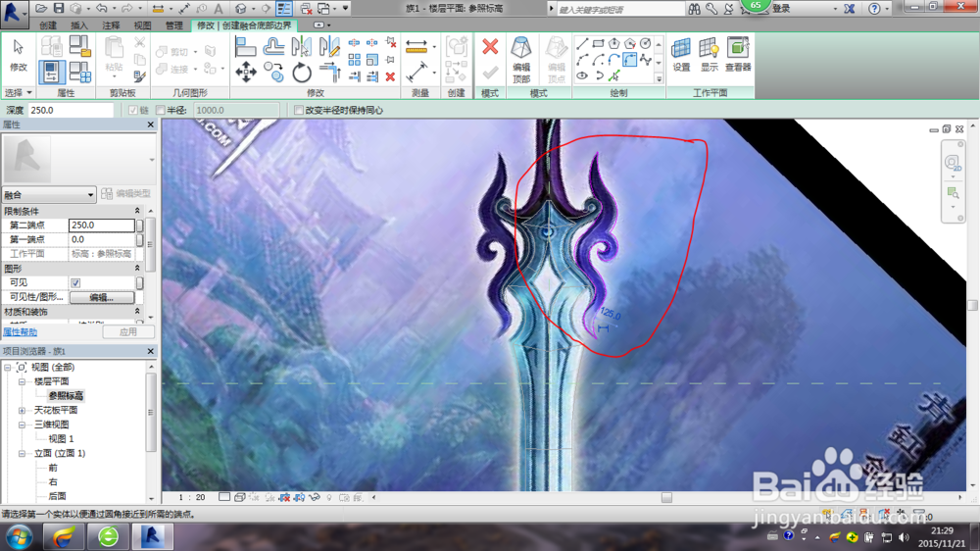Open the Manage (管理) ribbon tab
This screenshot has width=980, height=551.
pos(173,25)
